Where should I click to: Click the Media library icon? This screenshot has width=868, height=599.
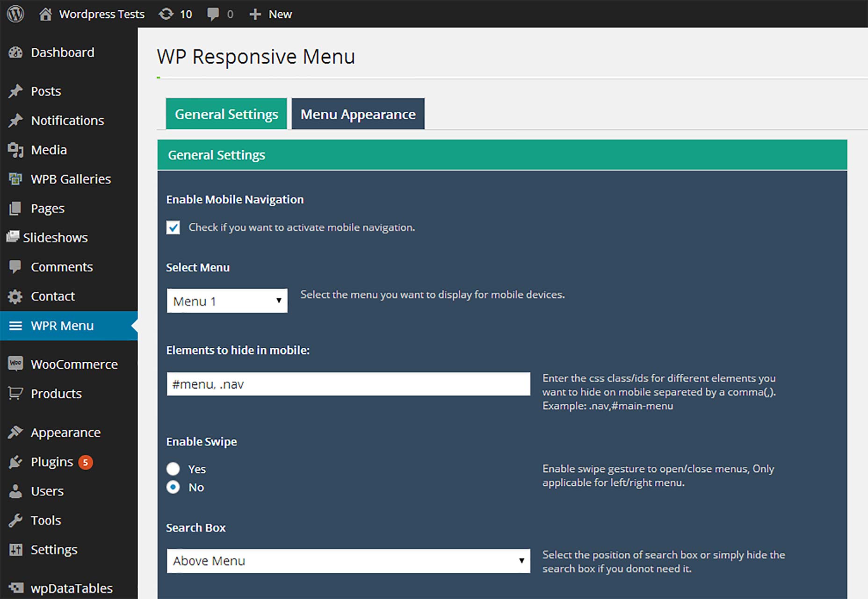[x=15, y=150]
